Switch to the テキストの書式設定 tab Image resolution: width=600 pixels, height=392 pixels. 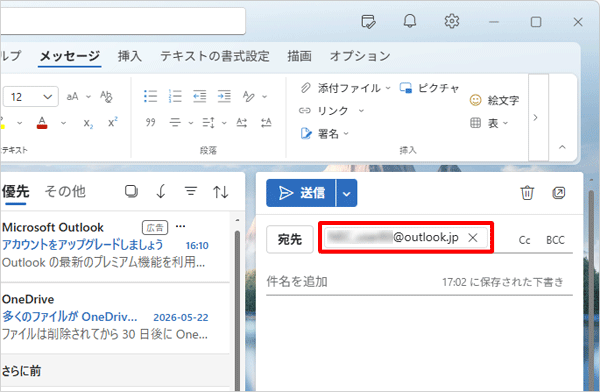[x=215, y=56]
